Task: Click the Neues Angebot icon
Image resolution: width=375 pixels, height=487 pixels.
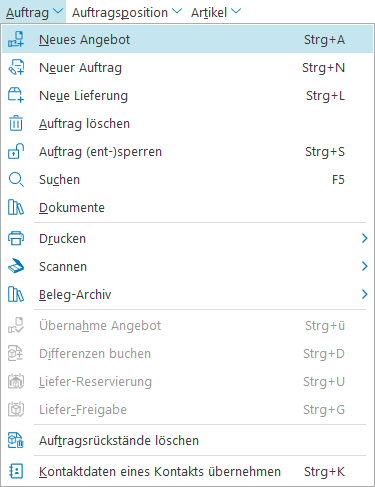Action: pos(16,39)
